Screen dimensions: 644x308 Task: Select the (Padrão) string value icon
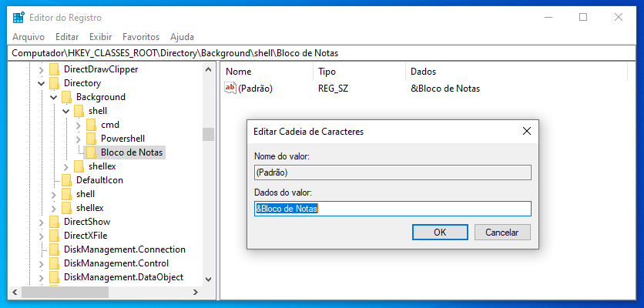coord(230,88)
